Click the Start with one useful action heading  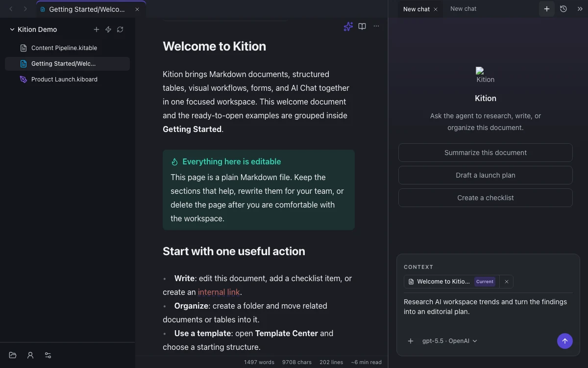(x=234, y=251)
